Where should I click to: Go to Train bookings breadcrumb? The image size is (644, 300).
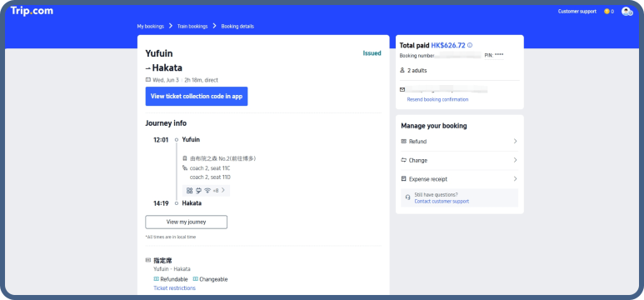click(x=192, y=27)
